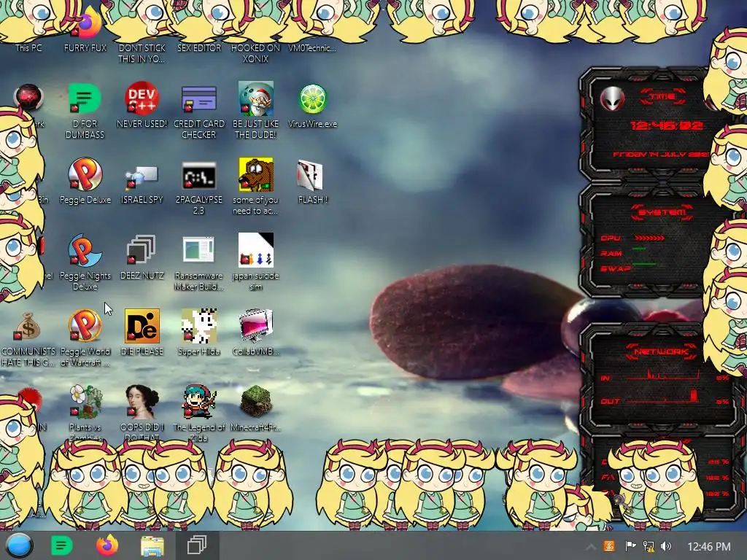747x560 pixels.
Task: Click the network OUT traffic graph
Action: [662, 397]
